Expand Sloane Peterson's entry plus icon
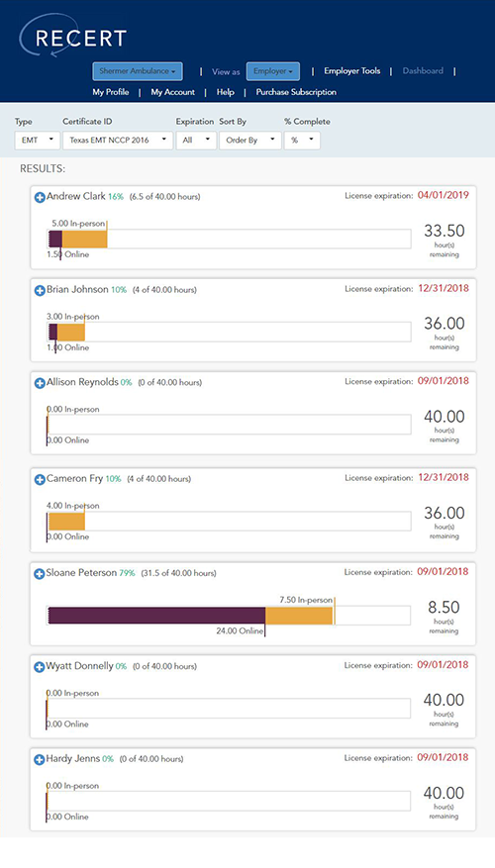The height and width of the screenshot is (868, 495). 40,574
